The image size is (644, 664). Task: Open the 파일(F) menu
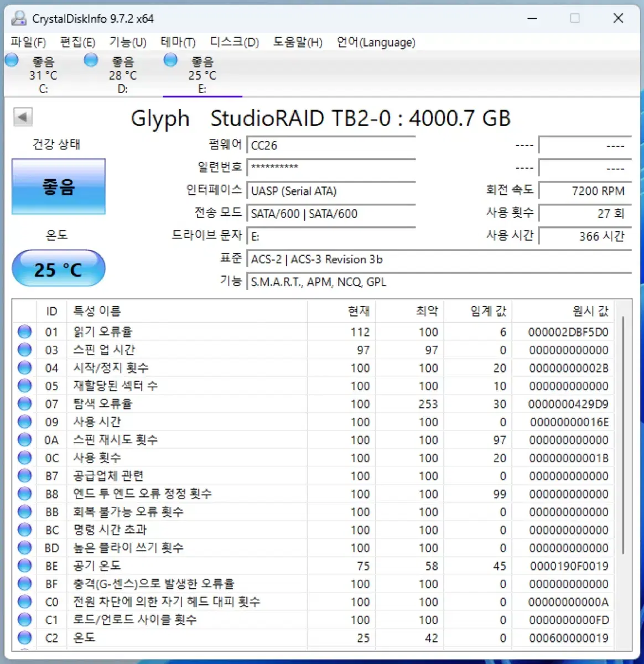click(x=28, y=43)
